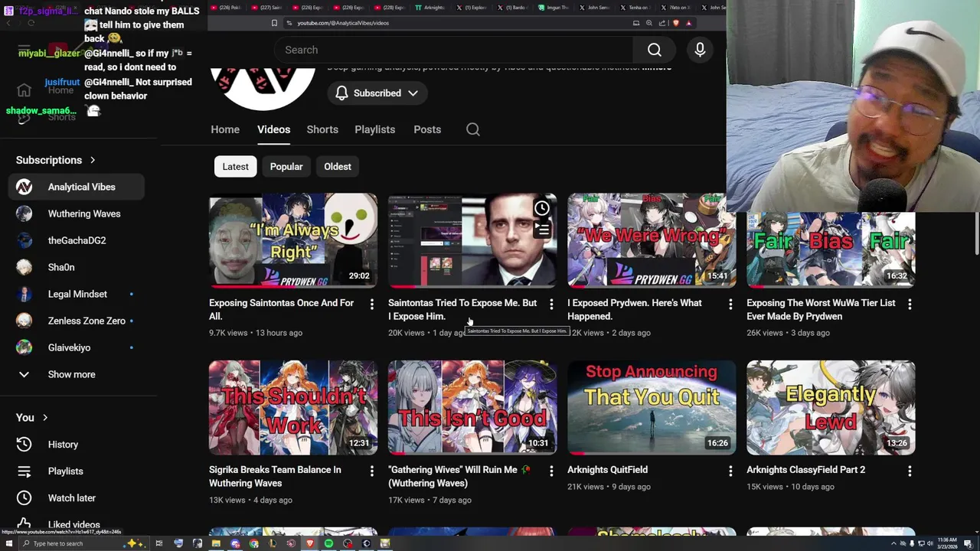Viewport: 980px width, 551px height.
Task: Switch to the channel Videos tab
Action: [x=273, y=129]
